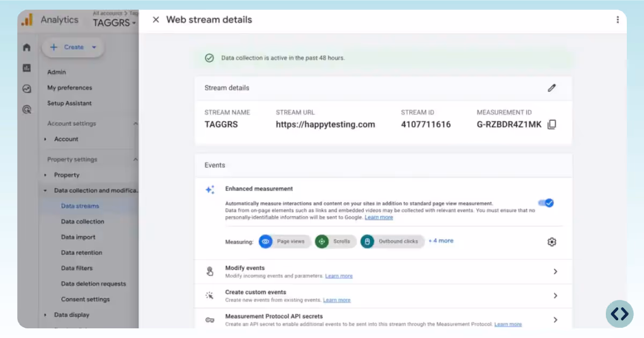Viewport: 644px width, 338px height.
Task: Open Data deletion requests
Action: (x=93, y=284)
